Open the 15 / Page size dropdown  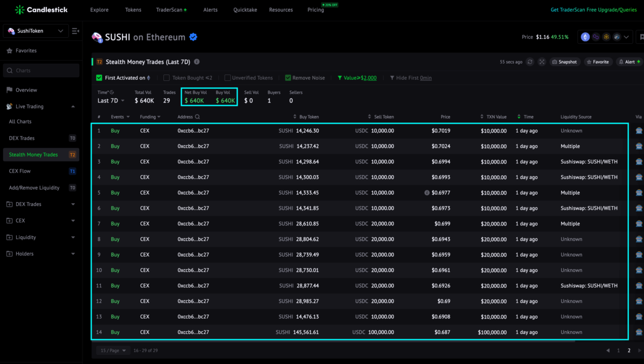coord(113,351)
